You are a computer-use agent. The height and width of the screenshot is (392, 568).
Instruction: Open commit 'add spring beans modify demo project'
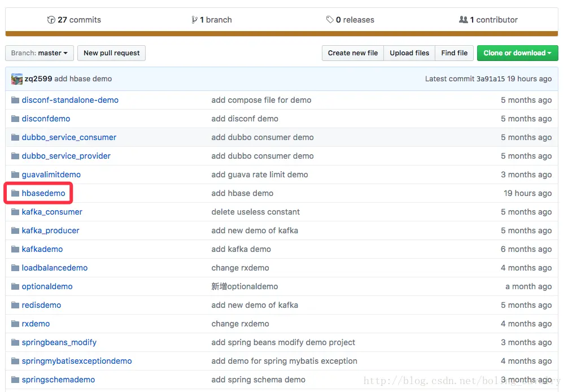click(x=283, y=342)
